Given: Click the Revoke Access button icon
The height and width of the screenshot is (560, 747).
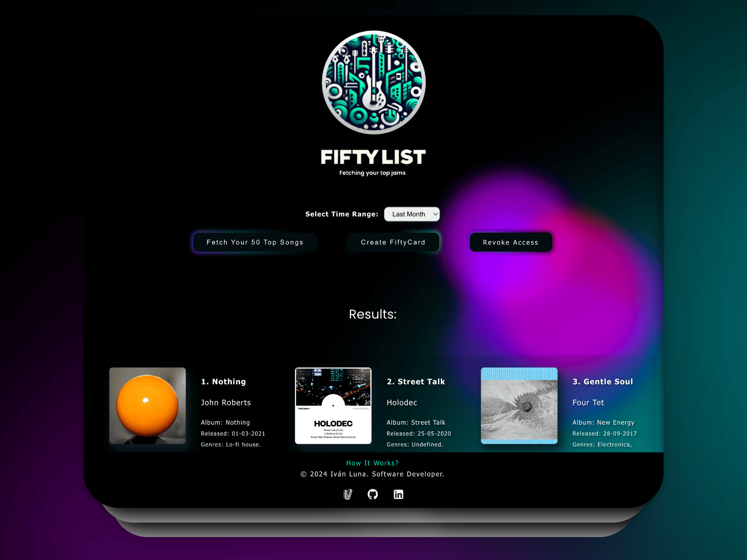Looking at the screenshot, I should [x=510, y=242].
